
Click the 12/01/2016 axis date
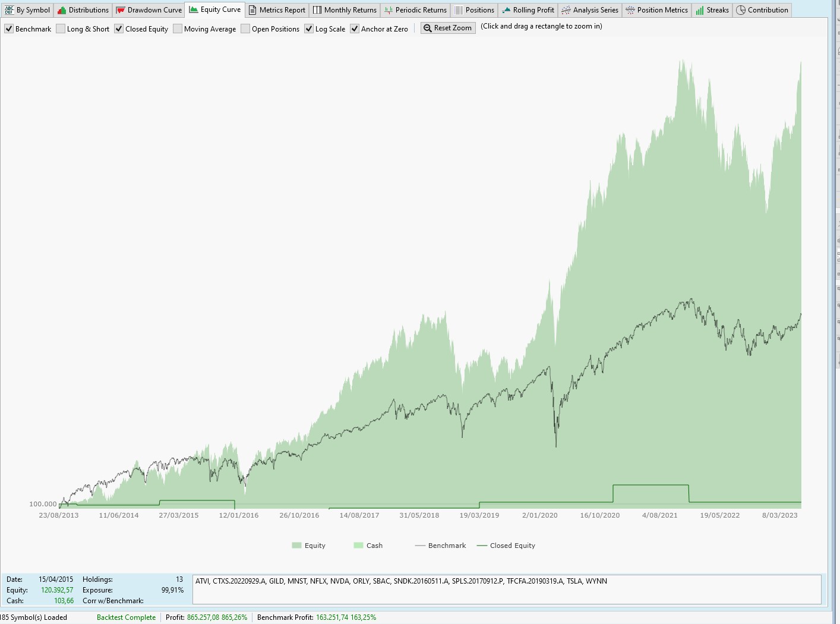239,515
